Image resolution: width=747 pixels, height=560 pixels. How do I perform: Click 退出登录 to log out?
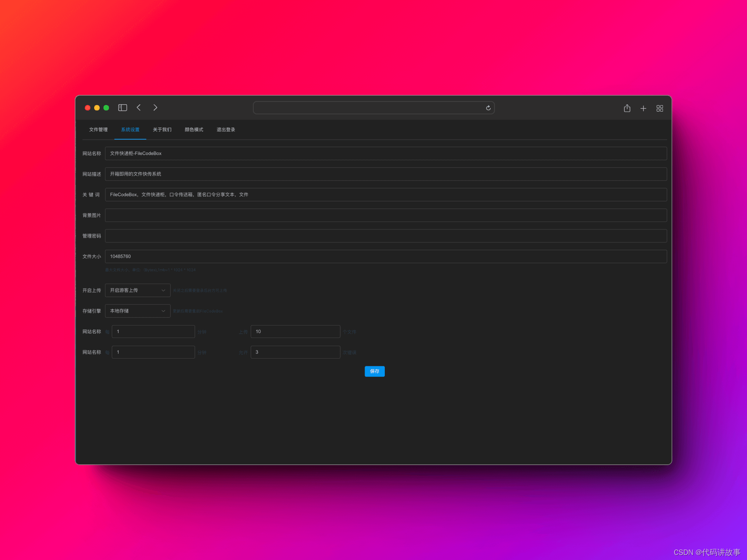226,130
